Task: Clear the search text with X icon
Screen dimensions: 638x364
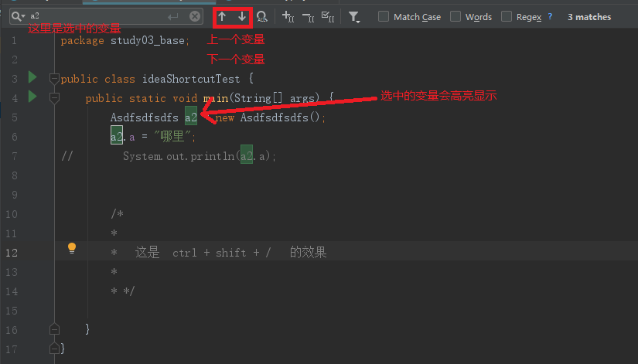Action: [195, 16]
